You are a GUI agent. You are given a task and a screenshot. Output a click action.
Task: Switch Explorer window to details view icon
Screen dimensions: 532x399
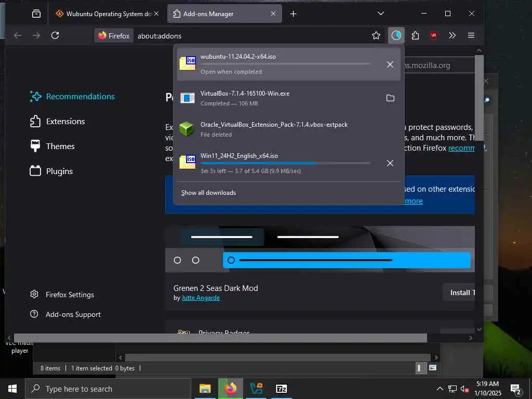[x=420, y=368]
